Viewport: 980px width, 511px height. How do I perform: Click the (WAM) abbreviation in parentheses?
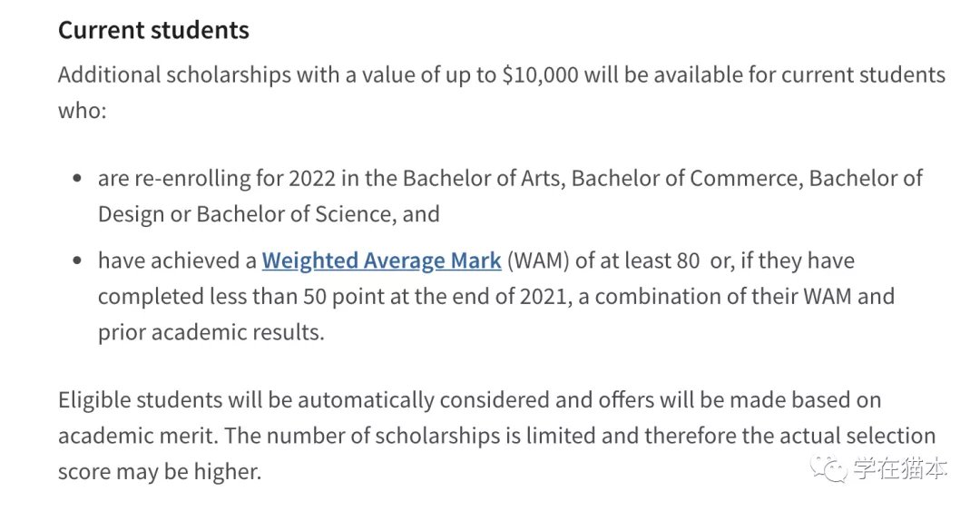[x=538, y=260]
